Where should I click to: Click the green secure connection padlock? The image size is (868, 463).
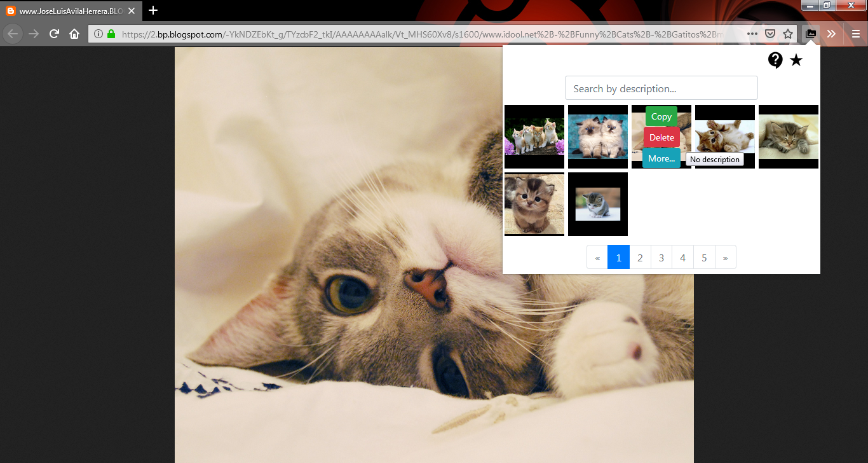tap(112, 34)
